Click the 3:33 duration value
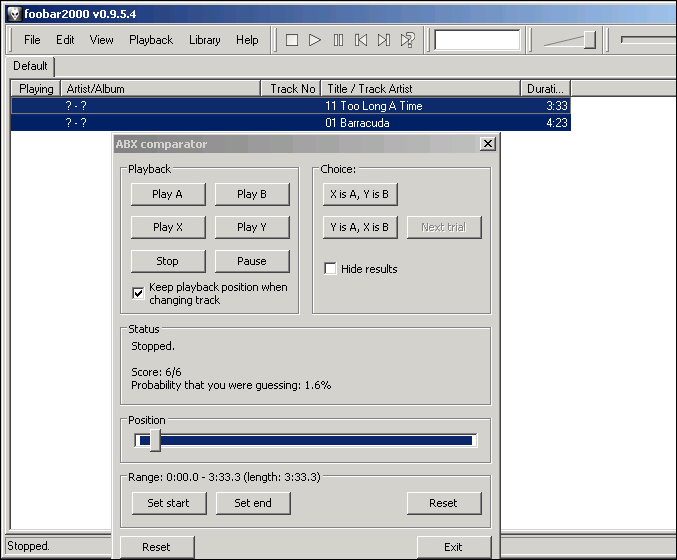Screen dimensions: 677x560 pyautogui.click(x=557, y=106)
